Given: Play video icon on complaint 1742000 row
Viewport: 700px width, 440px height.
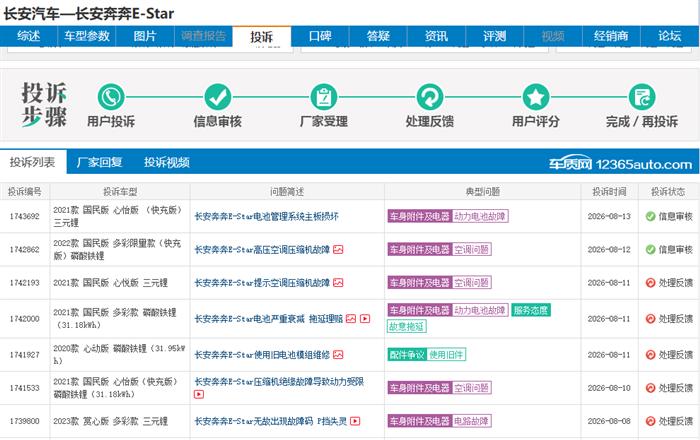Looking at the screenshot, I should pos(365,319).
